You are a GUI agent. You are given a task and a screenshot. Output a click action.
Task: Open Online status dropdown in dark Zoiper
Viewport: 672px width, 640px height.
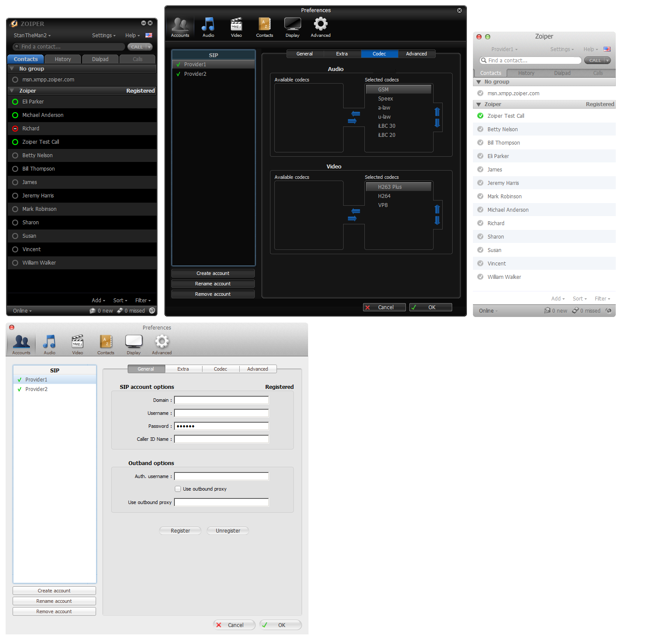point(22,311)
